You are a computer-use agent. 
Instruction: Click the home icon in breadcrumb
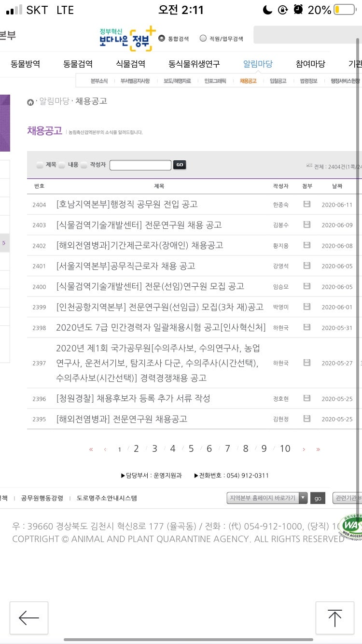30,102
